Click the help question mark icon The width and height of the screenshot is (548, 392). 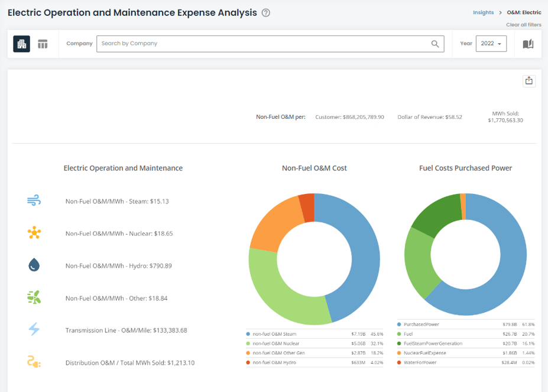pos(266,13)
